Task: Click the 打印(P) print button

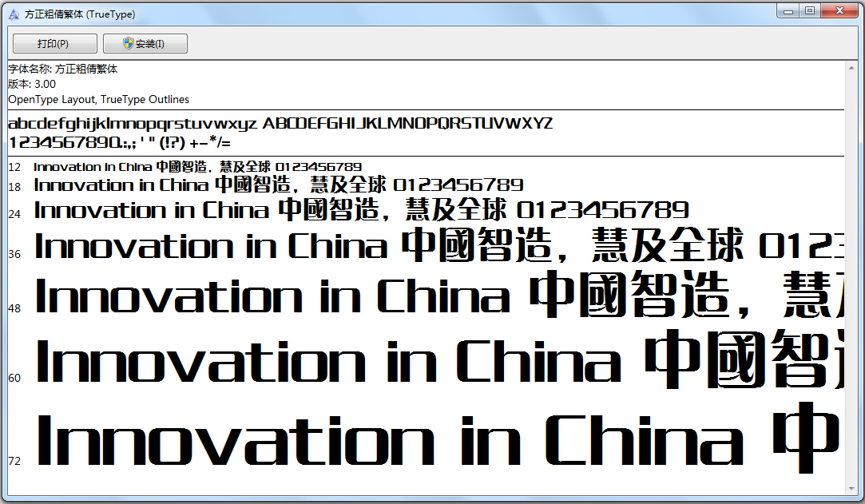Action: click(x=54, y=44)
